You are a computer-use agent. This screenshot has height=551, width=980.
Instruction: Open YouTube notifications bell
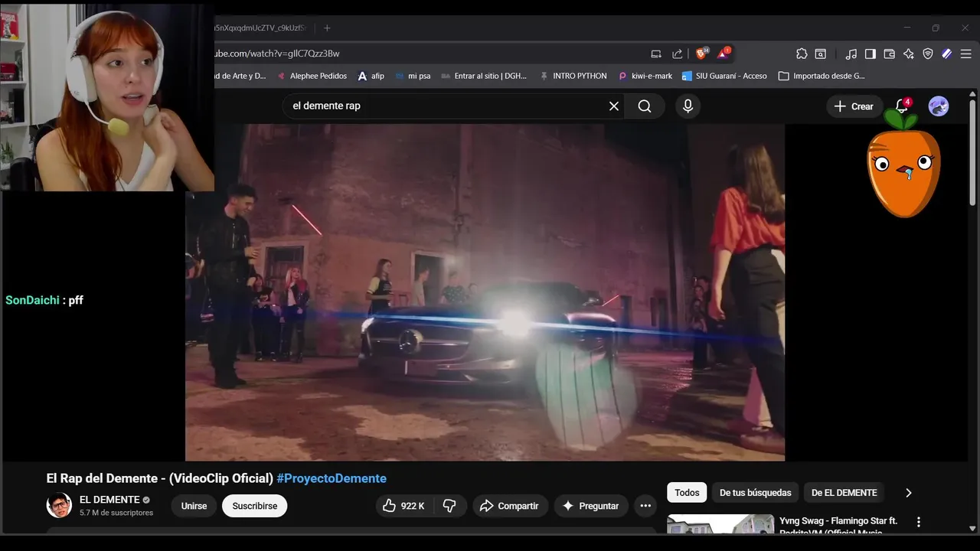902,106
